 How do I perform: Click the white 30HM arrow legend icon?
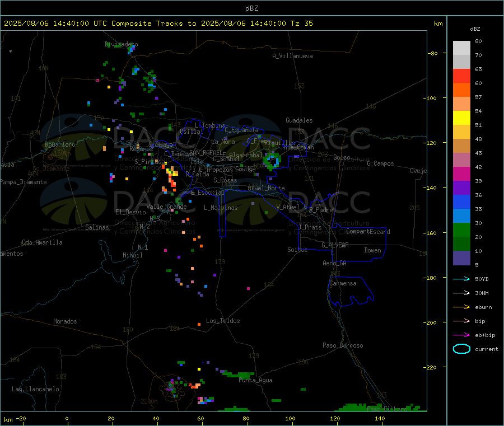coord(461,293)
